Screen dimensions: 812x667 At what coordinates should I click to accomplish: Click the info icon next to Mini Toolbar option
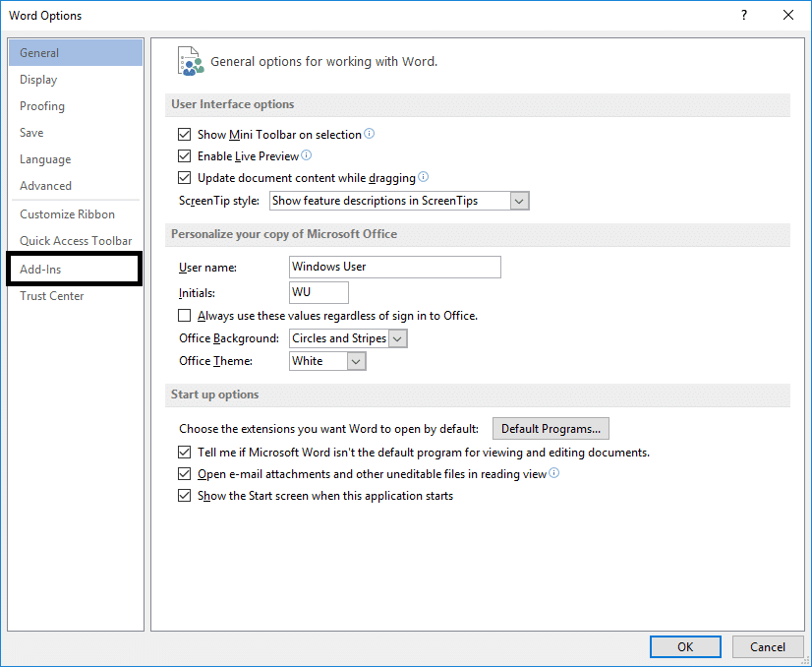click(x=370, y=134)
